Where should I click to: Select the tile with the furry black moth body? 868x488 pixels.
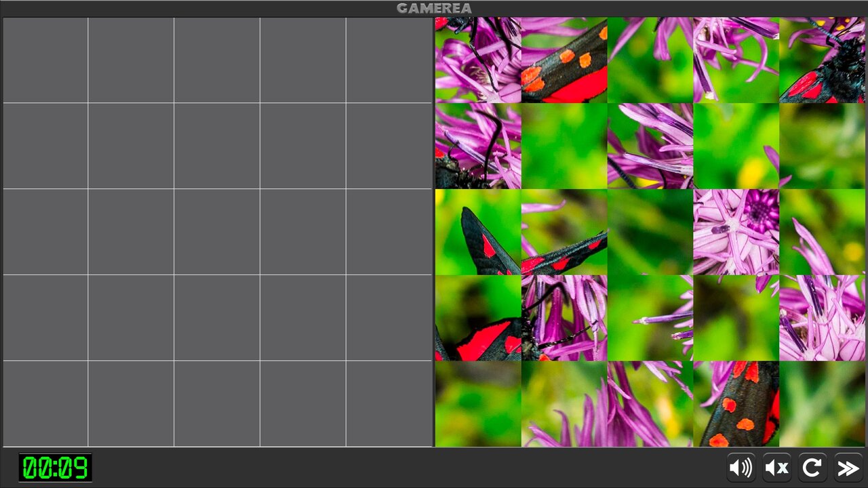[x=822, y=60]
